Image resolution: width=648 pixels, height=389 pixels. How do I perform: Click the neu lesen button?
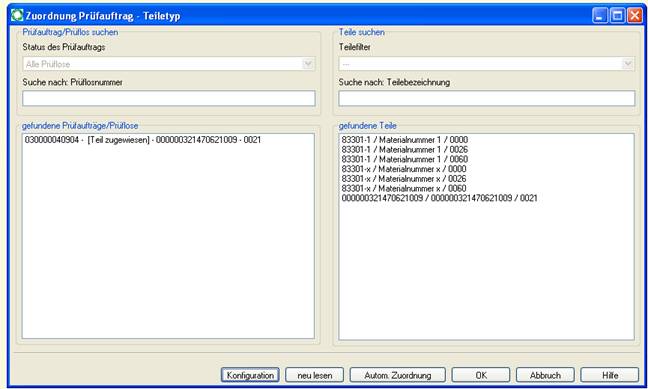coord(314,375)
